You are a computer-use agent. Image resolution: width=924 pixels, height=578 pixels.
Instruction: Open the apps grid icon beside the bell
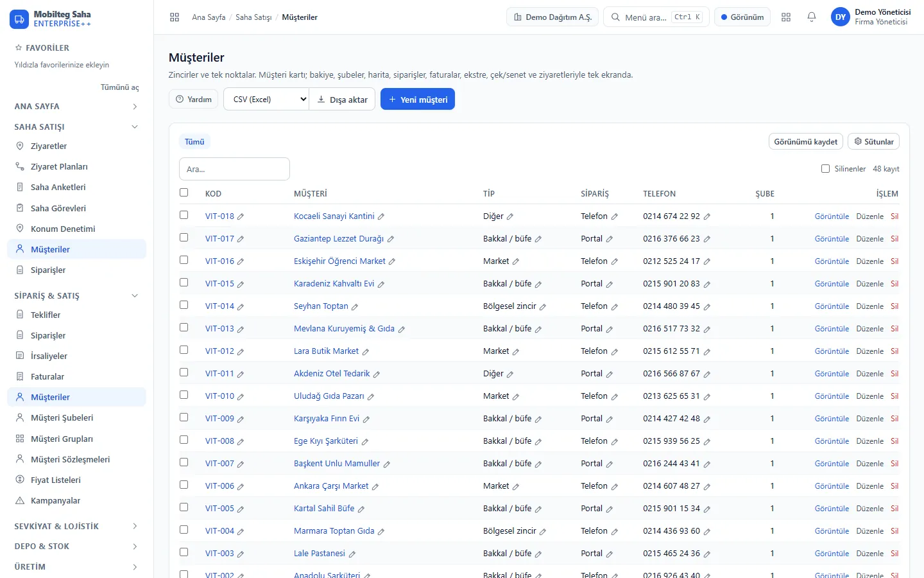click(786, 17)
